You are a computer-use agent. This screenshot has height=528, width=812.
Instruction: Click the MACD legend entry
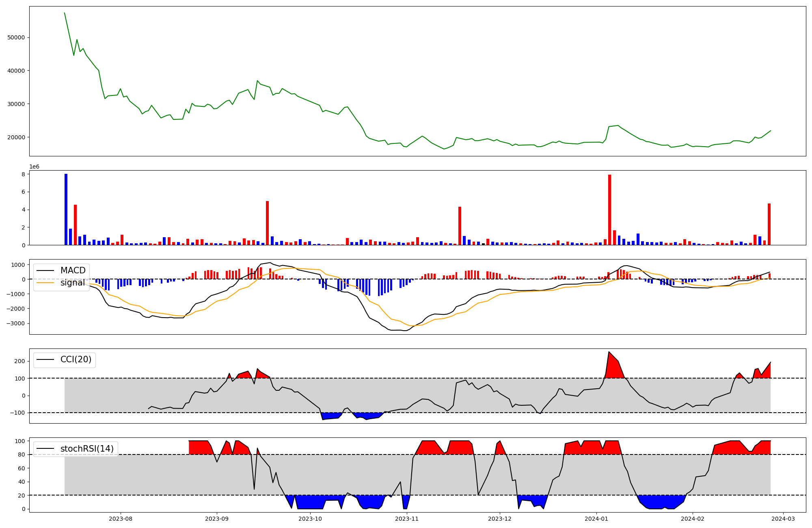[x=73, y=270]
